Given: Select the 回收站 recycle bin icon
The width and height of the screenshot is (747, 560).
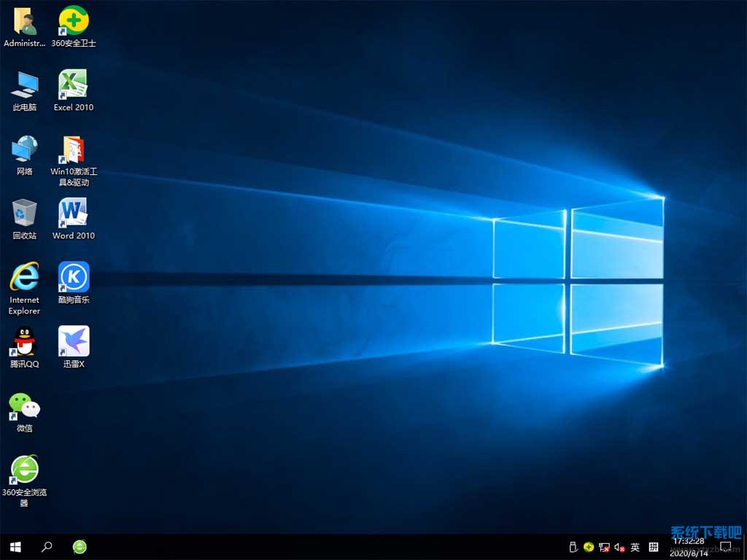Looking at the screenshot, I should coord(25,213).
